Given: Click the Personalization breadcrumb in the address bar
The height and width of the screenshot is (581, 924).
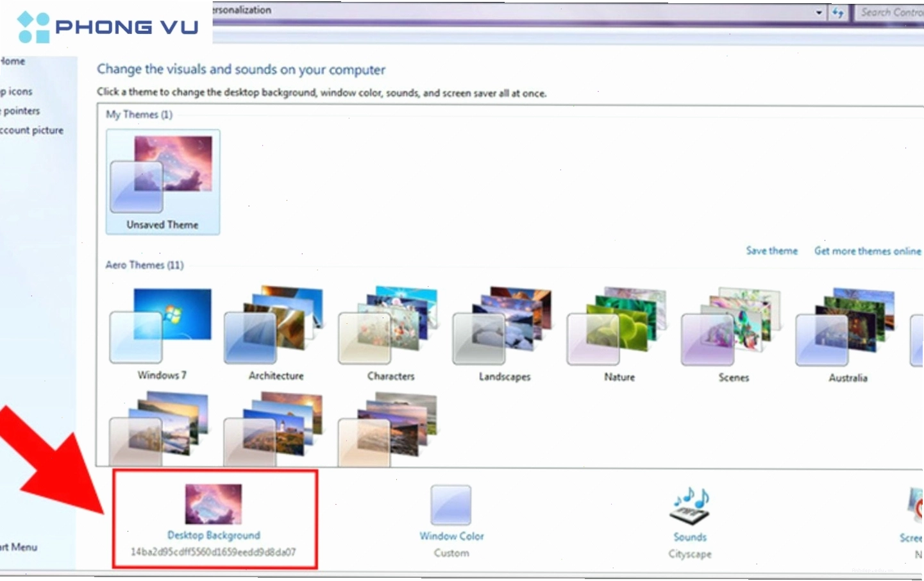Looking at the screenshot, I should (x=242, y=10).
